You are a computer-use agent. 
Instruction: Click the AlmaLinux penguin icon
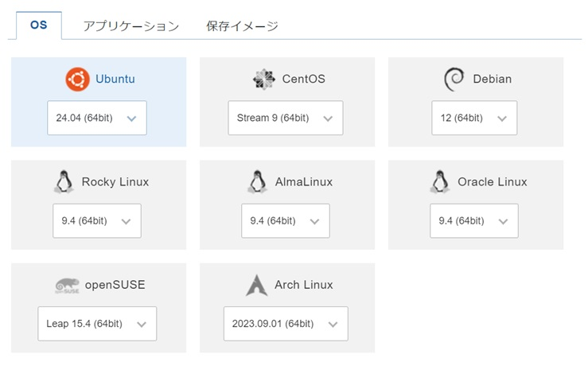257,182
